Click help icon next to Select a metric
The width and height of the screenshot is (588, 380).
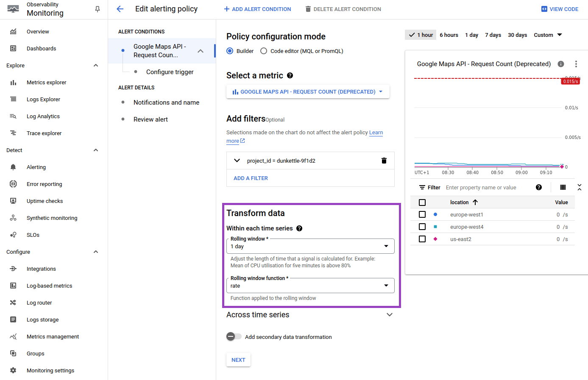(x=290, y=75)
